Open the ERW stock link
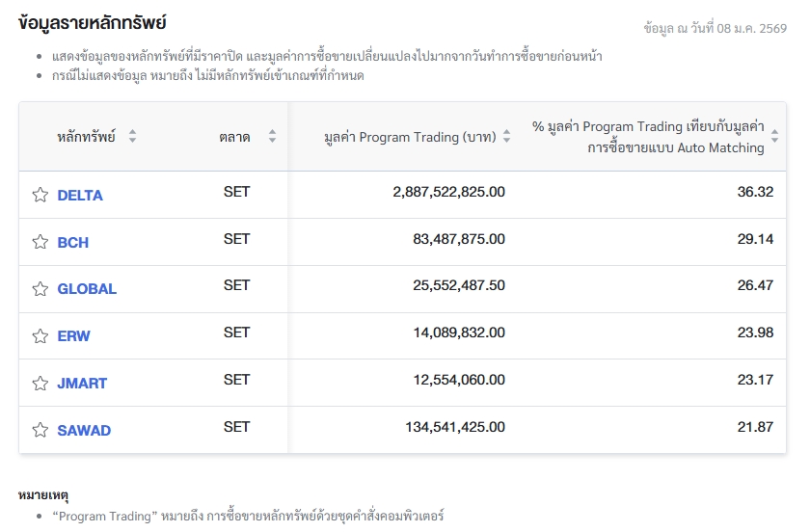Image resolution: width=810 pixels, height=532 pixels. click(x=74, y=336)
